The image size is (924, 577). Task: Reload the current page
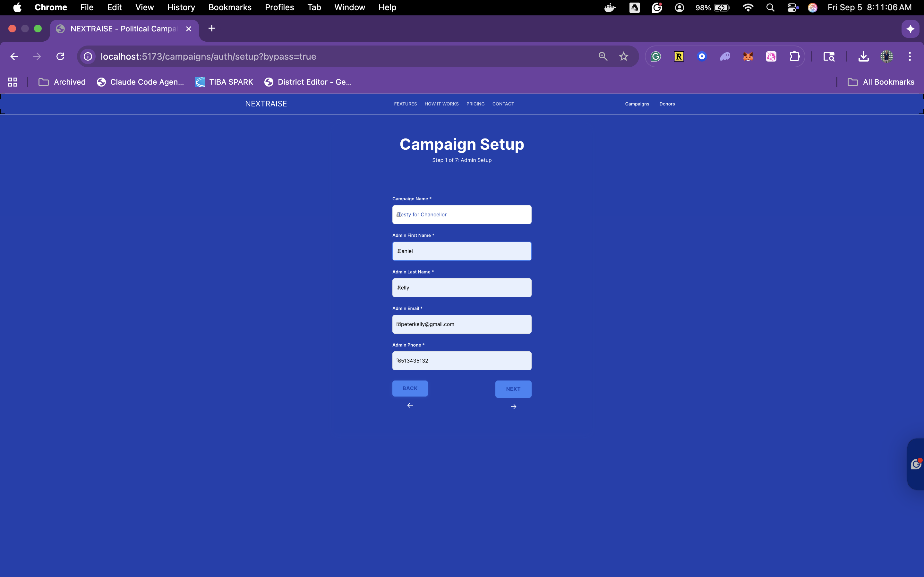coord(60,57)
